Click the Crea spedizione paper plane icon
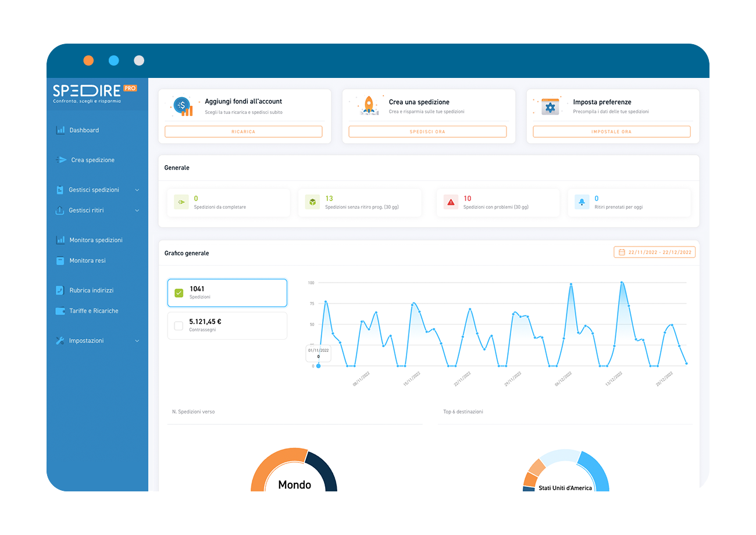 point(61,160)
